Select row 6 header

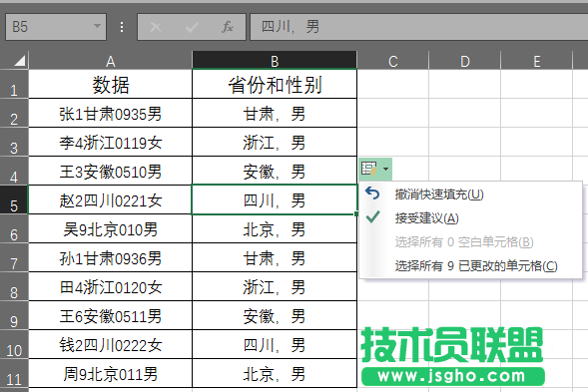[14, 229]
